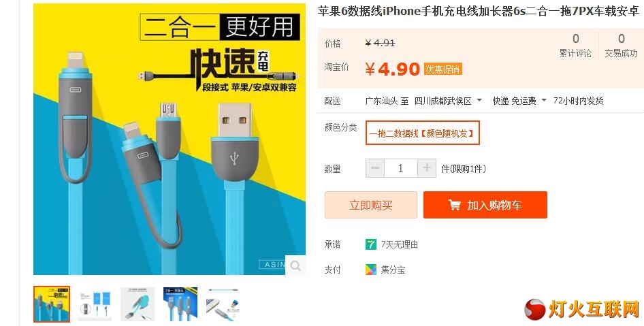Click the quantity input field

pos(401,168)
